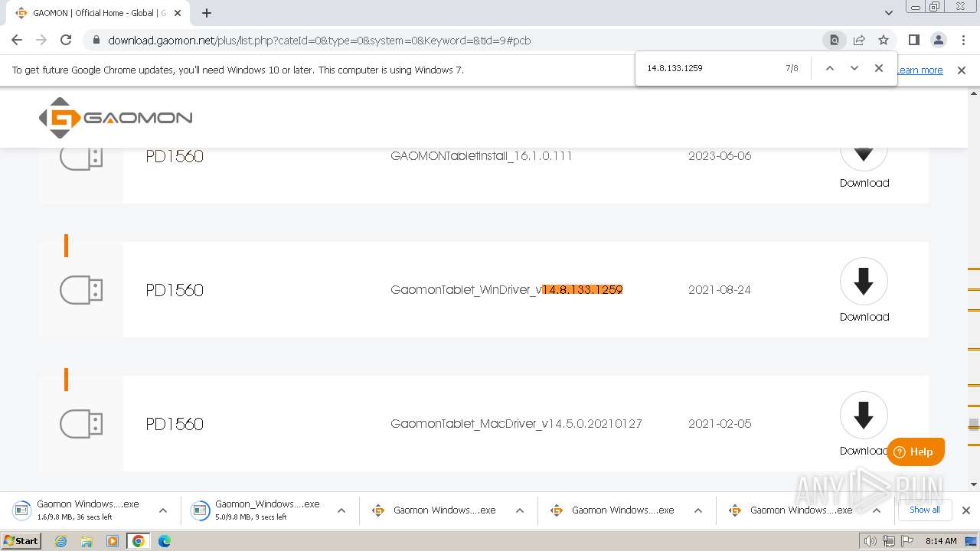Open the Chrome profile avatar
Image resolution: width=980 pixels, height=551 pixels.
[x=939, y=40]
